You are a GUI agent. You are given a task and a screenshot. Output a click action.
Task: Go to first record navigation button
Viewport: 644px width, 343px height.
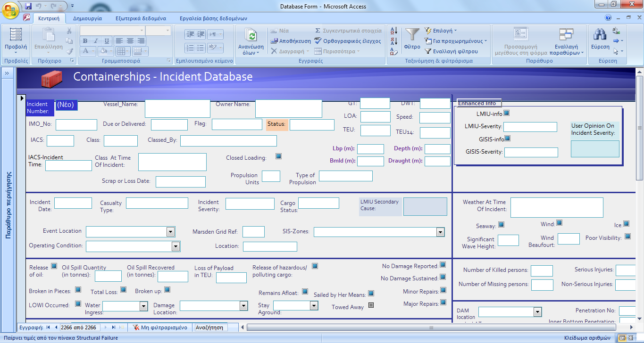click(x=49, y=327)
